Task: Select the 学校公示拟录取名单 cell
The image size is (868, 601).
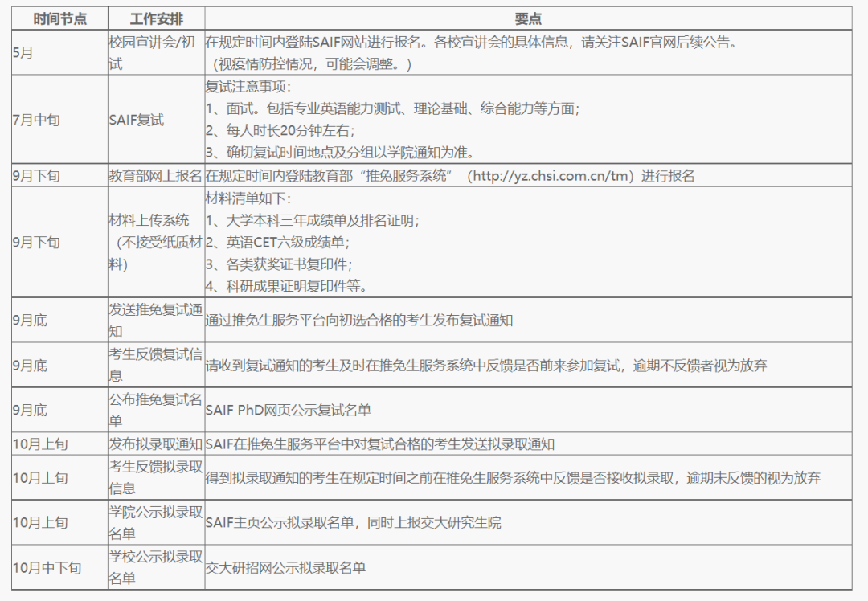Action: point(156,567)
